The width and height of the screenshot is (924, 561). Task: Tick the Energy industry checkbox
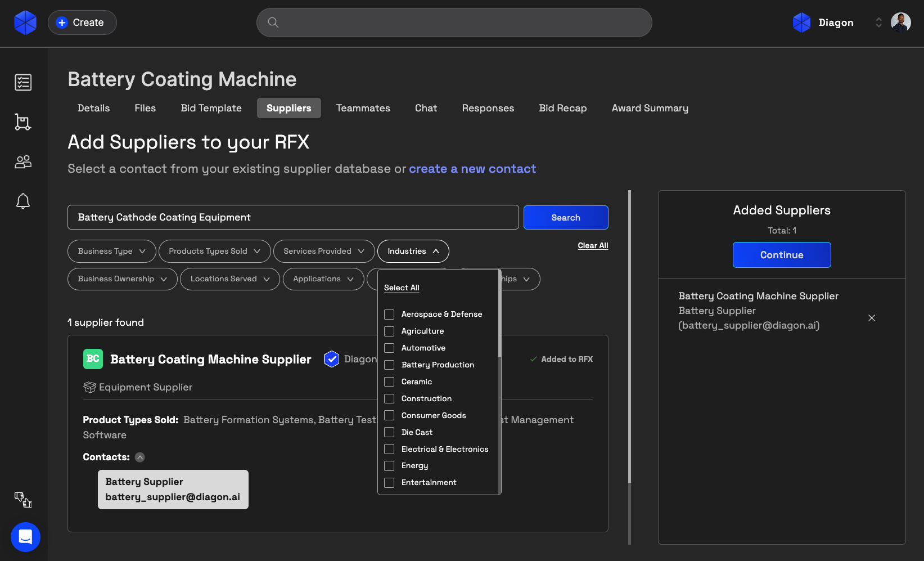point(389,466)
